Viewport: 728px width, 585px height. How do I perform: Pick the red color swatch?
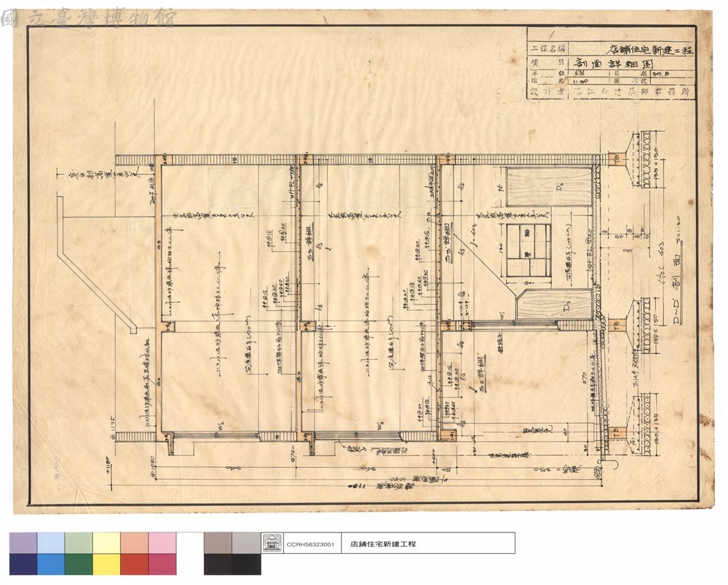tap(134, 564)
